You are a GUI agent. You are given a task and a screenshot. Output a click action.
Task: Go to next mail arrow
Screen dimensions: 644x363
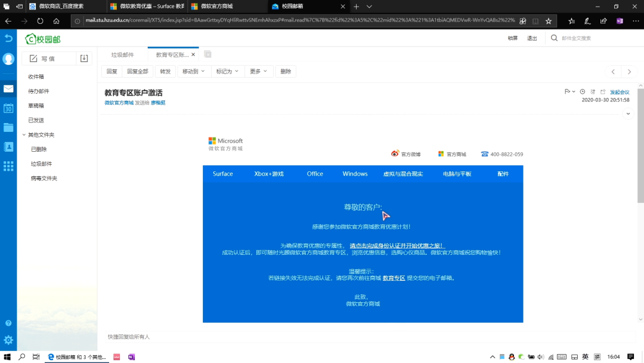(629, 72)
